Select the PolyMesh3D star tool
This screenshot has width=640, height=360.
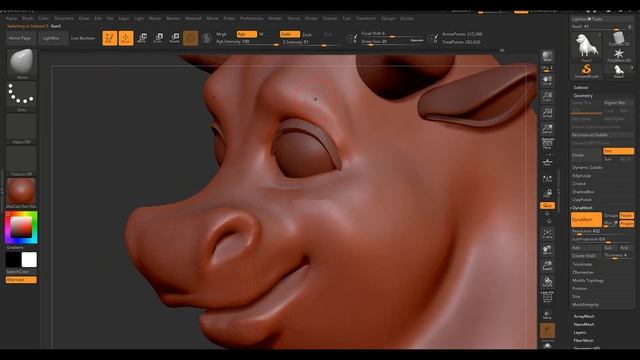click(619, 55)
